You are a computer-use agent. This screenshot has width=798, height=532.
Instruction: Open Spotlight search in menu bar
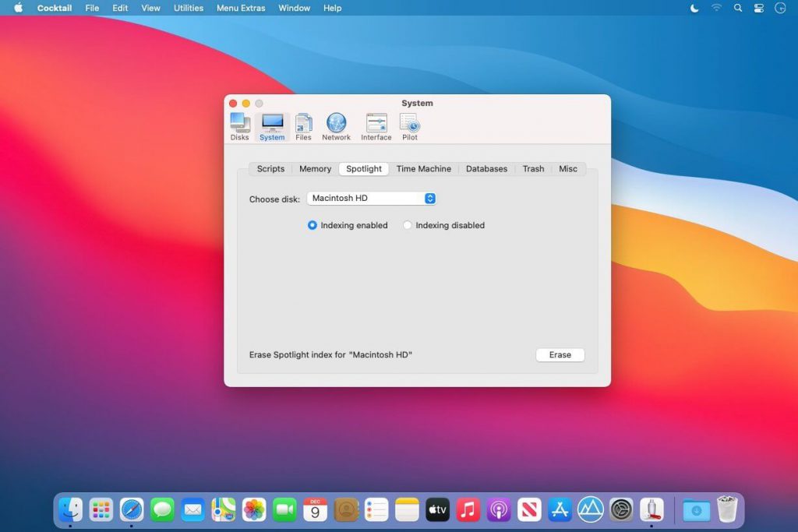736,8
